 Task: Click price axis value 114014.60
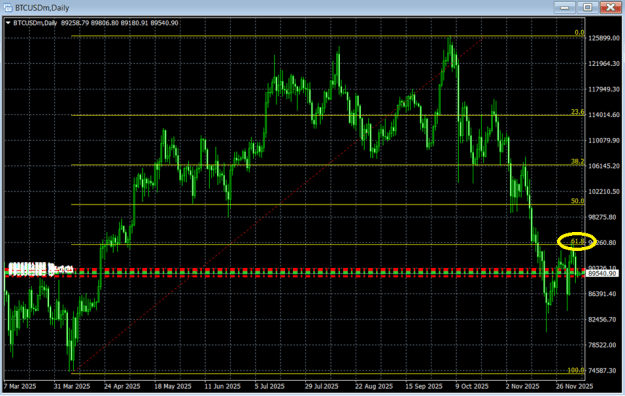click(x=604, y=115)
